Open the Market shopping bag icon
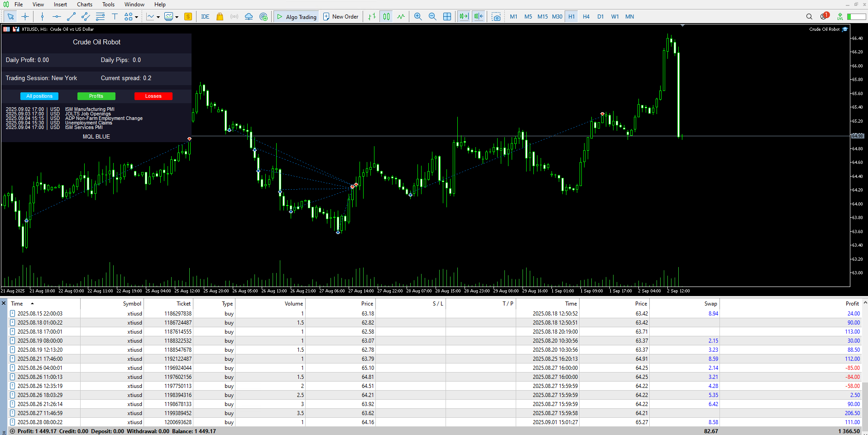Viewport: 868px width, 435px height. pos(220,17)
